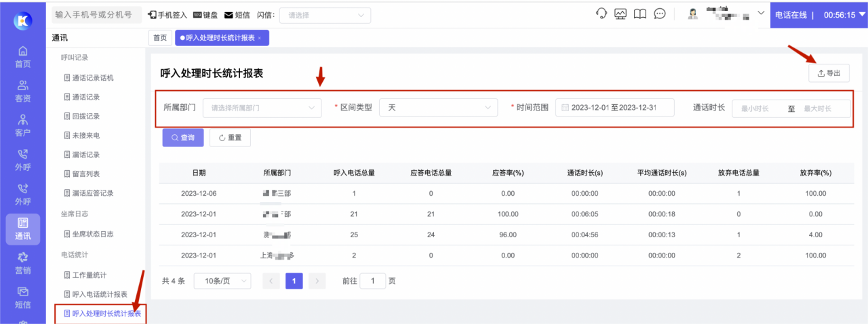Open the 键盘 dial pad

(x=205, y=15)
